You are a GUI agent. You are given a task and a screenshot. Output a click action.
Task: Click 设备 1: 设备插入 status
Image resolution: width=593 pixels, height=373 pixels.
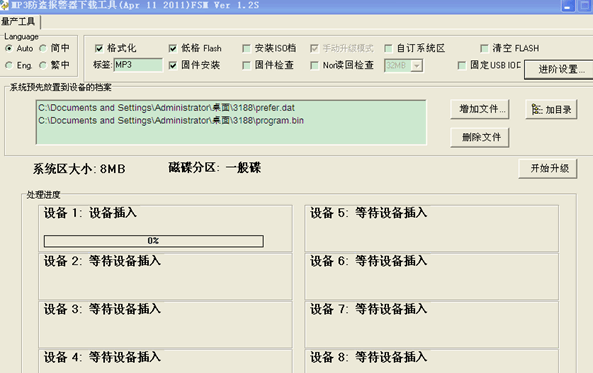90,213
